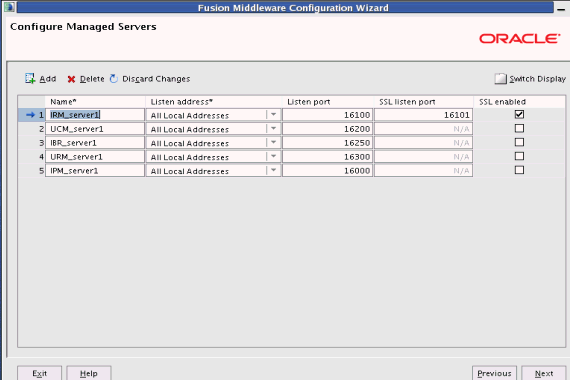Viewport: 570px width, 380px height.
Task: Select row number 1 header with arrow
Action: (x=32, y=115)
